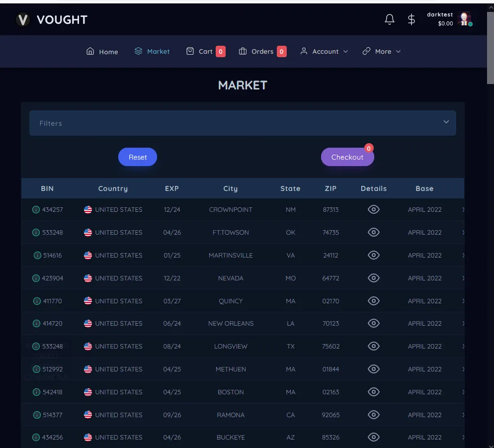494x448 pixels.
Task: Open notifications via the bell icon
Action: [390, 19]
